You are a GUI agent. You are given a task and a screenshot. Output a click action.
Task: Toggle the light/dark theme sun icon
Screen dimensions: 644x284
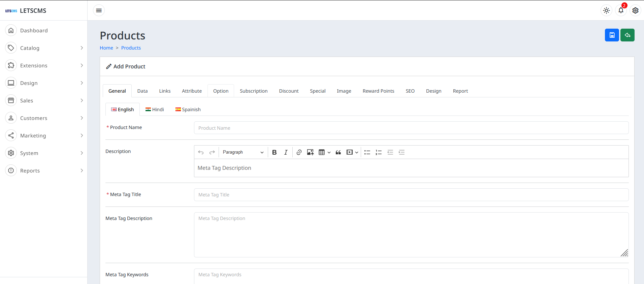[606, 10]
